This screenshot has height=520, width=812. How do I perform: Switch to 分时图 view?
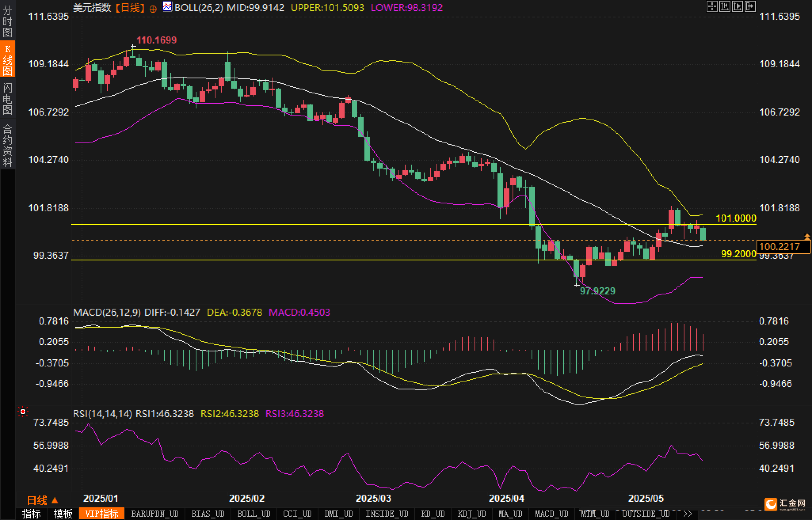pyautogui.click(x=7, y=21)
